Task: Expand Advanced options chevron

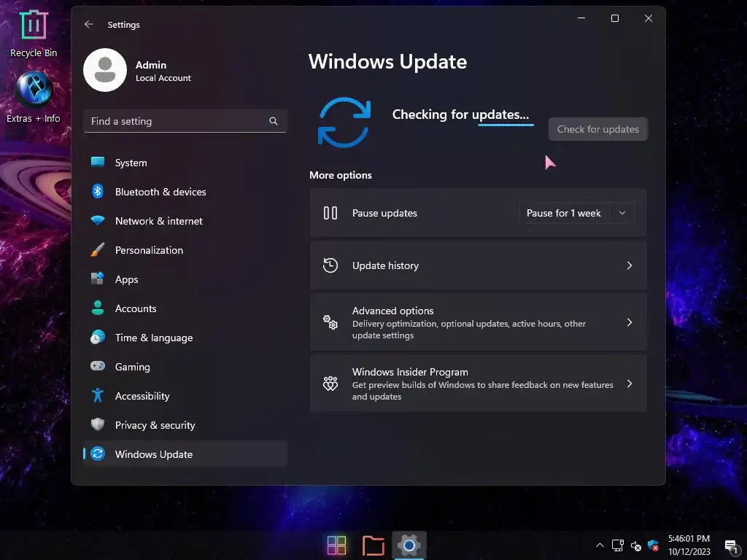Action: (x=630, y=322)
